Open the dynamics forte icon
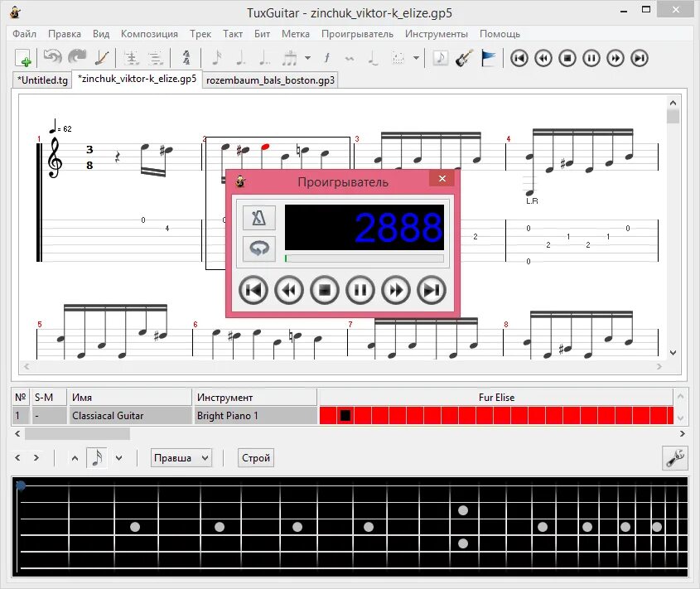The image size is (700, 589). pos(326,58)
